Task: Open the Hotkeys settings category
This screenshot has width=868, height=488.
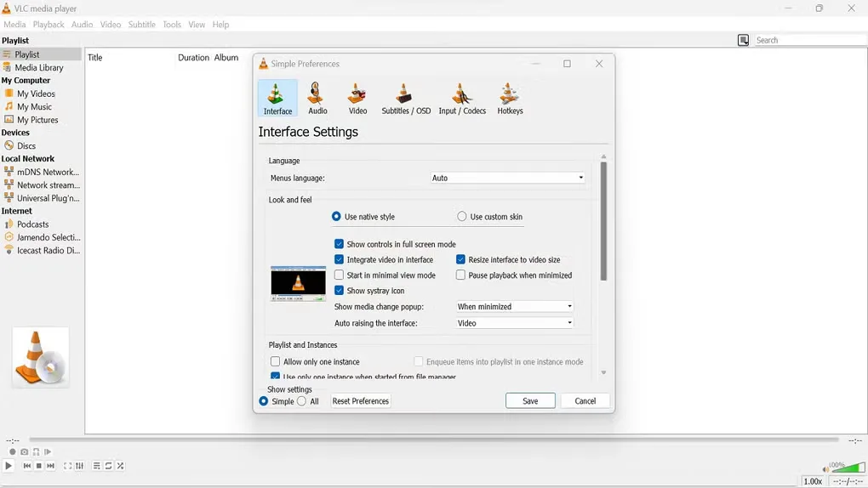Action: coord(510,98)
